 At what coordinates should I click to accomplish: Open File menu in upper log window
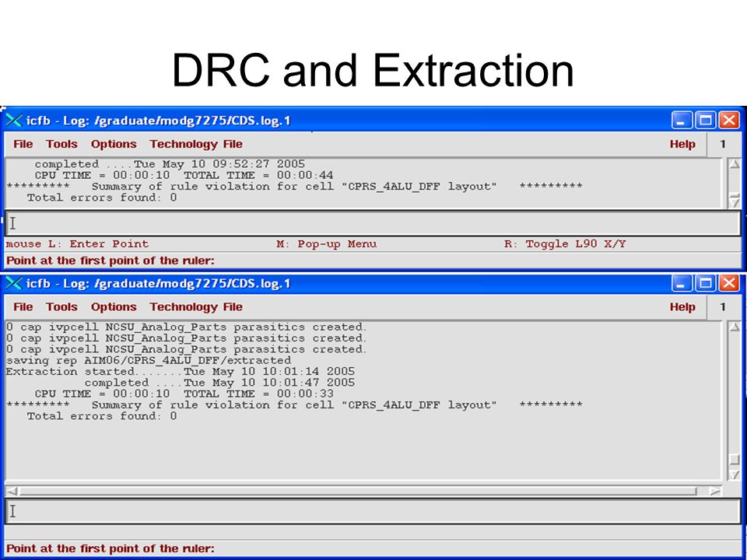pyautogui.click(x=23, y=145)
